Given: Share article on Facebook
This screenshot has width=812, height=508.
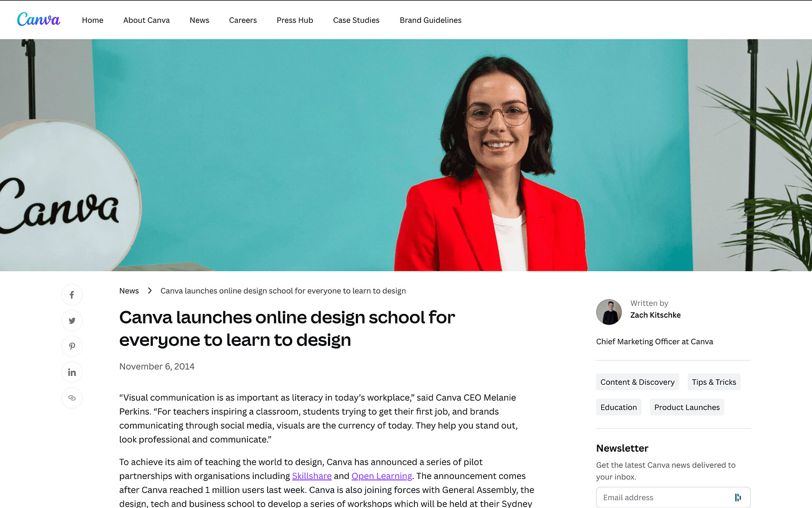Looking at the screenshot, I should tap(72, 295).
